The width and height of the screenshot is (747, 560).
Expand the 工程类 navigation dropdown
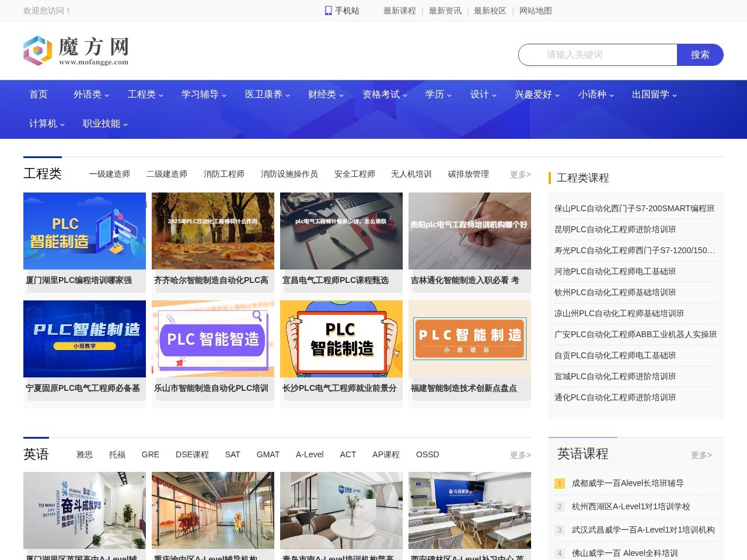point(145,94)
